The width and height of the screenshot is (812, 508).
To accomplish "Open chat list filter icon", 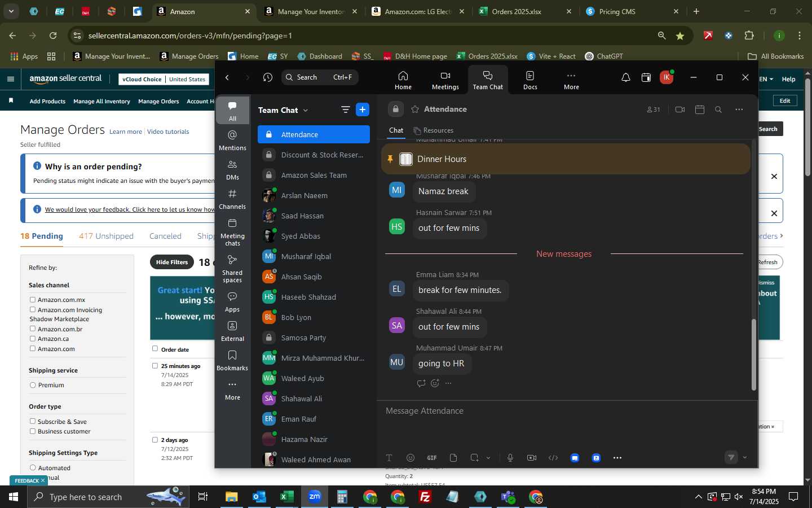I will tap(345, 110).
